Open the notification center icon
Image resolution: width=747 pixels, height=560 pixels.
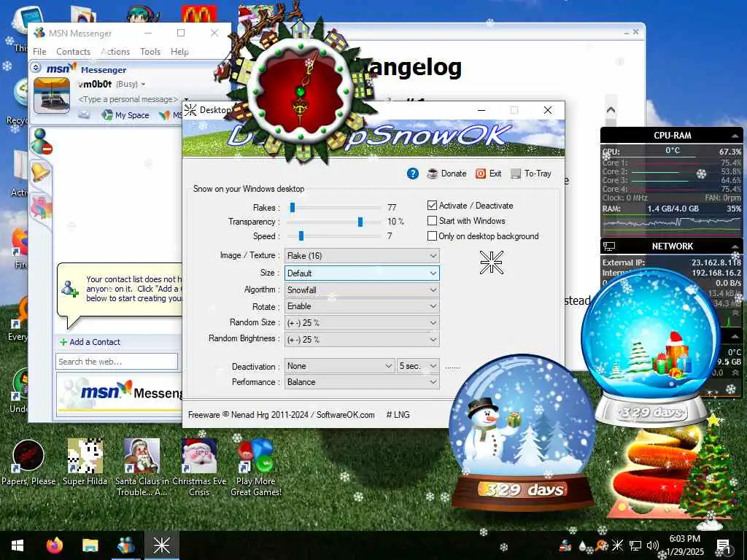[x=724, y=546]
